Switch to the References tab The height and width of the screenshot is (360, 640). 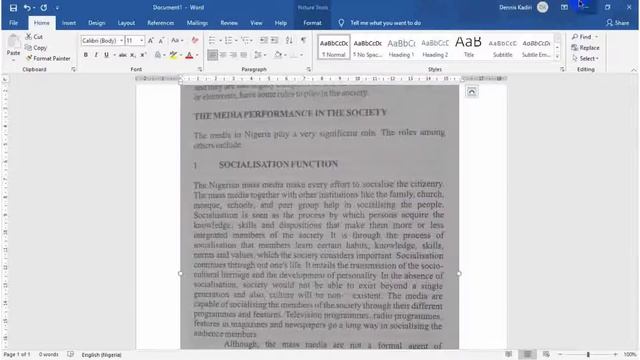[x=160, y=23]
